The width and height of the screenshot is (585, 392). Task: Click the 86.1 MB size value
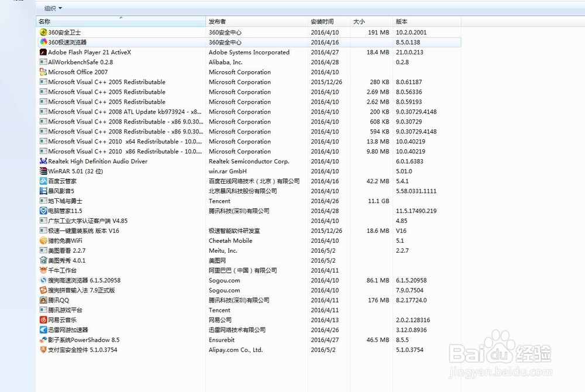[378, 280]
